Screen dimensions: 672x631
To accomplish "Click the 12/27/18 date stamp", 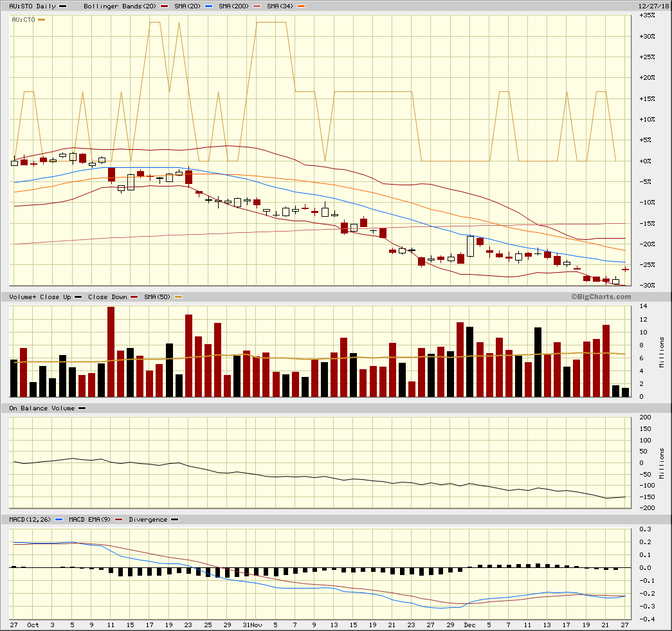I will (x=653, y=6).
